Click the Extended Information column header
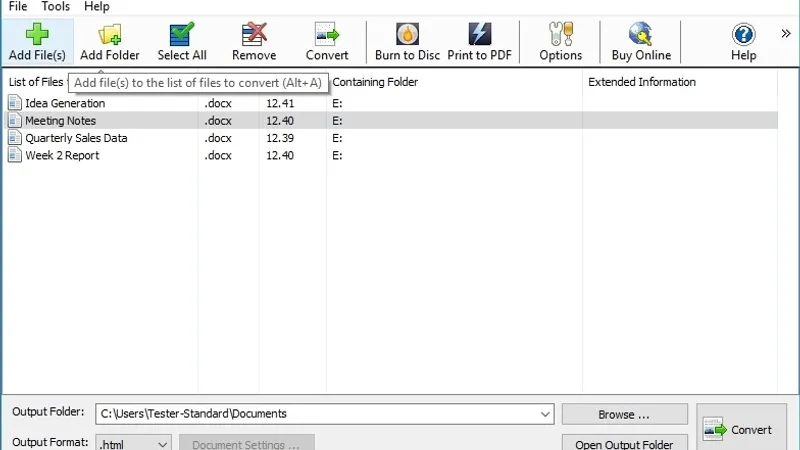This screenshot has height=450, width=800. pyautogui.click(x=642, y=82)
